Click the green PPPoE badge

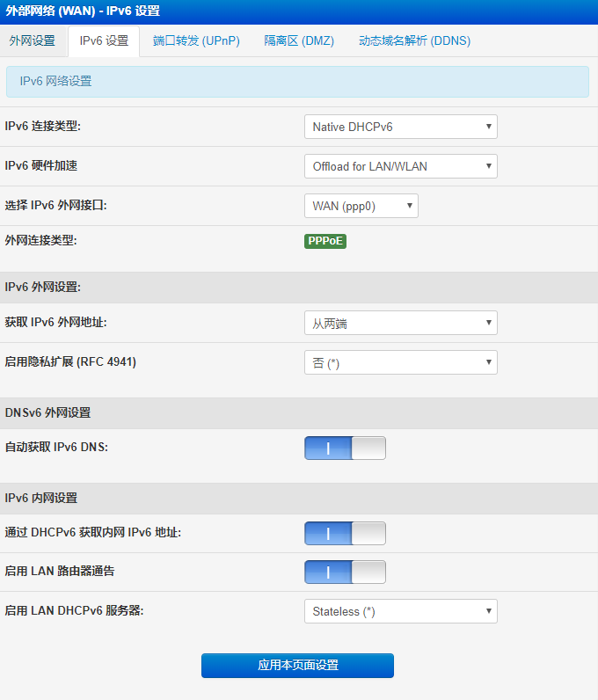(325, 242)
